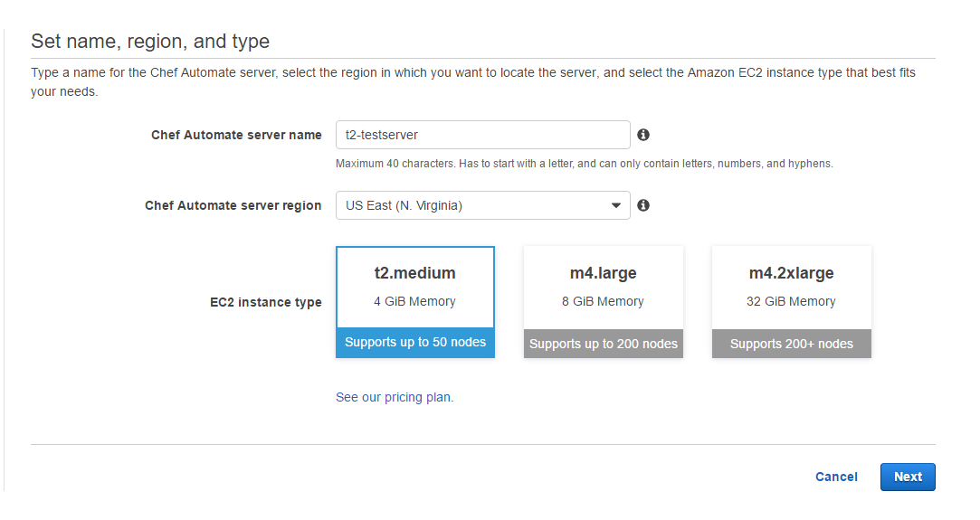Click the Supports 200+ nodes banner

791,344
